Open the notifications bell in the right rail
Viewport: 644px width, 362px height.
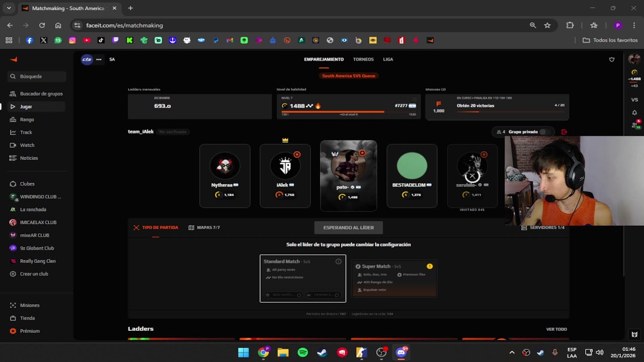click(634, 113)
